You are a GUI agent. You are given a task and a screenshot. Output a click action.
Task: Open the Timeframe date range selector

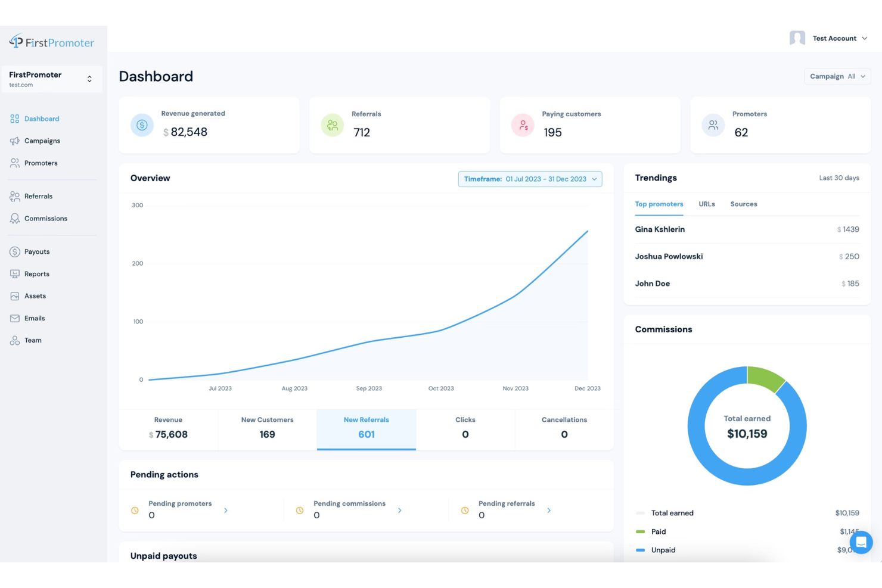pyautogui.click(x=529, y=179)
